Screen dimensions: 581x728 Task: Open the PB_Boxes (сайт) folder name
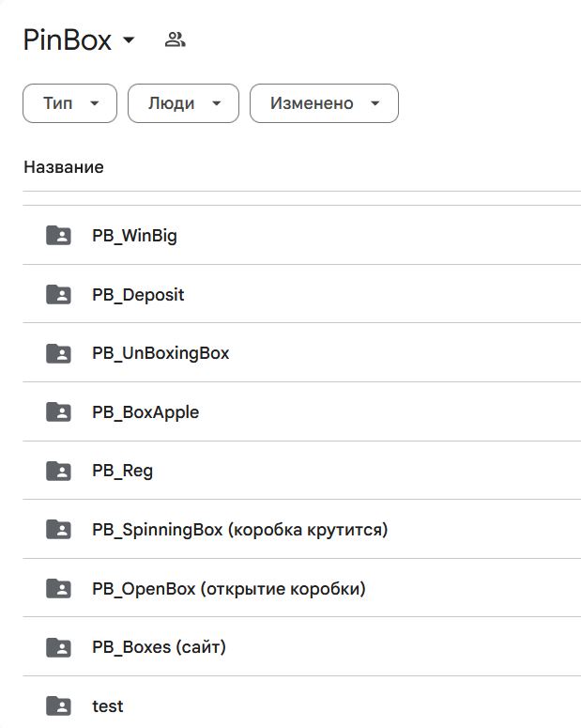coord(159,647)
